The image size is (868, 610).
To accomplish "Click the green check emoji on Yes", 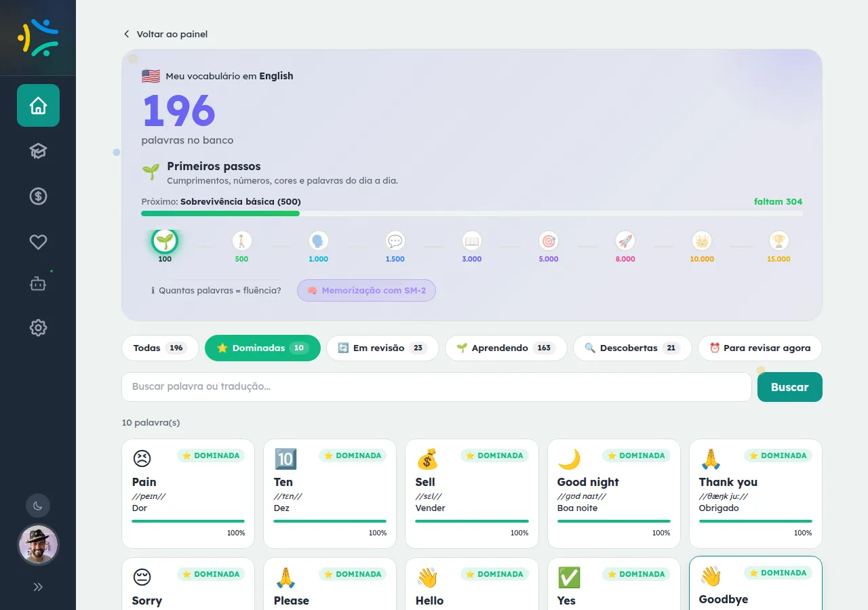I will 569,577.
